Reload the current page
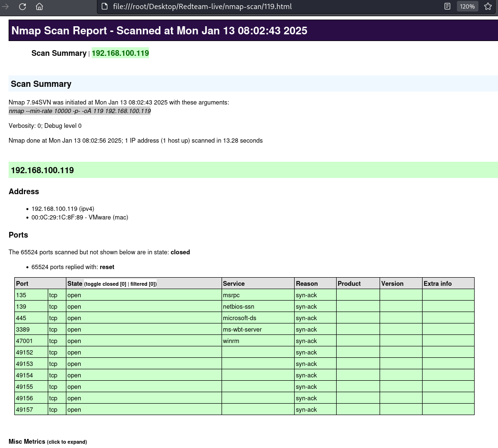Viewport: 498px width, 448px height. pos(22,7)
